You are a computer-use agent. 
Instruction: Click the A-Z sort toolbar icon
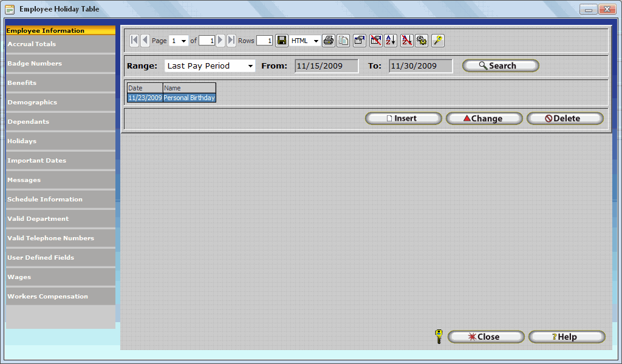[391, 41]
